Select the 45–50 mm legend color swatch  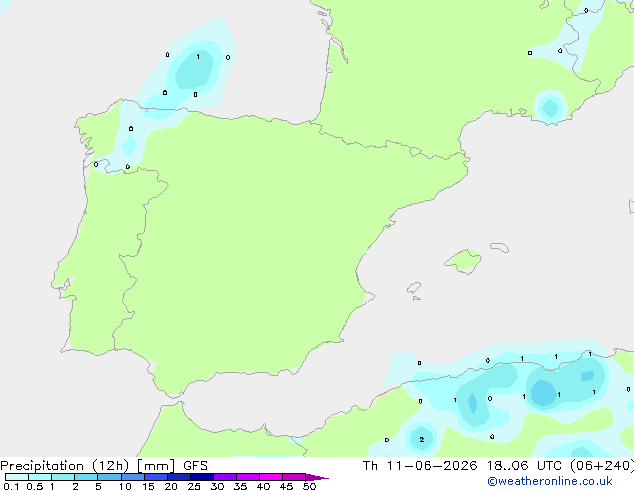(294, 477)
